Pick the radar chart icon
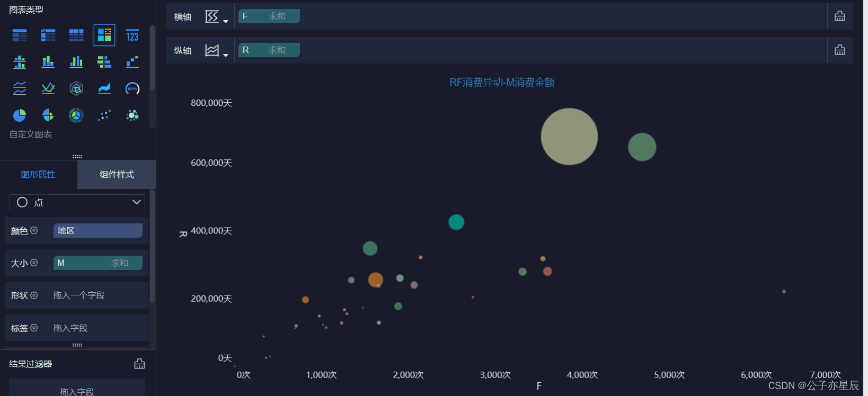This screenshot has height=396, width=868. coord(76,88)
